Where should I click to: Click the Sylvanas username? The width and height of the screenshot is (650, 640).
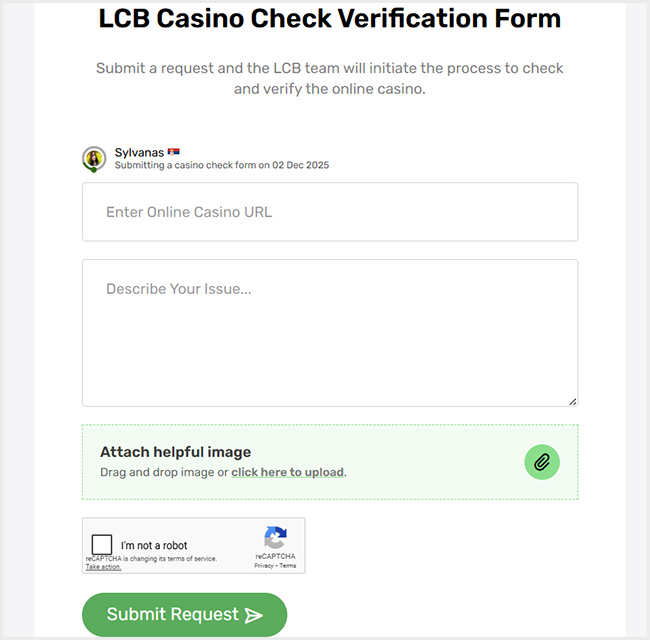139,153
